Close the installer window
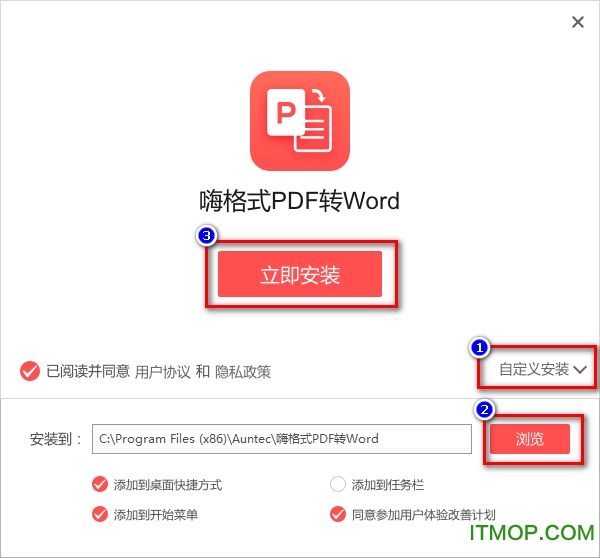The image size is (600, 558). (x=578, y=22)
